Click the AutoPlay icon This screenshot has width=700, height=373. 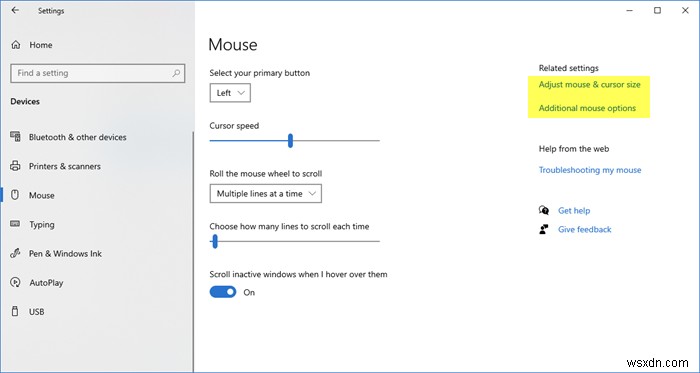tap(15, 282)
